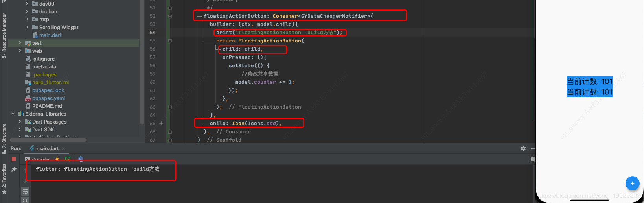Open Favorites tool window tab
The height and width of the screenshot is (203, 644).
4,179
